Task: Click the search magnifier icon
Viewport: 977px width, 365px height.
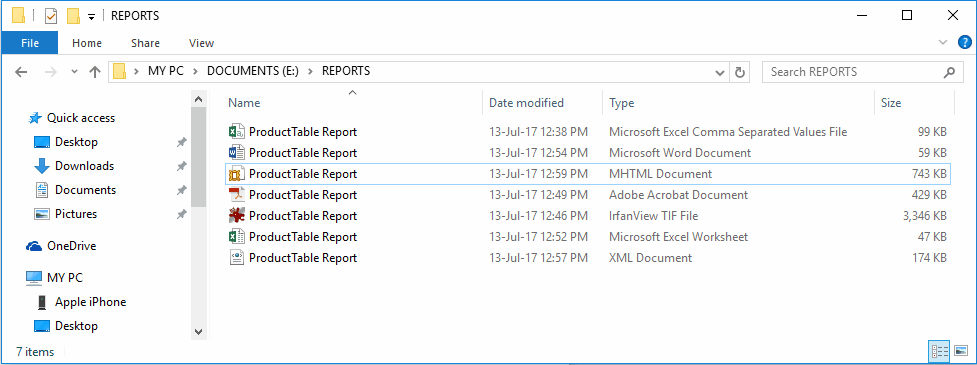Action: pyautogui.click(x=950, y=72)
